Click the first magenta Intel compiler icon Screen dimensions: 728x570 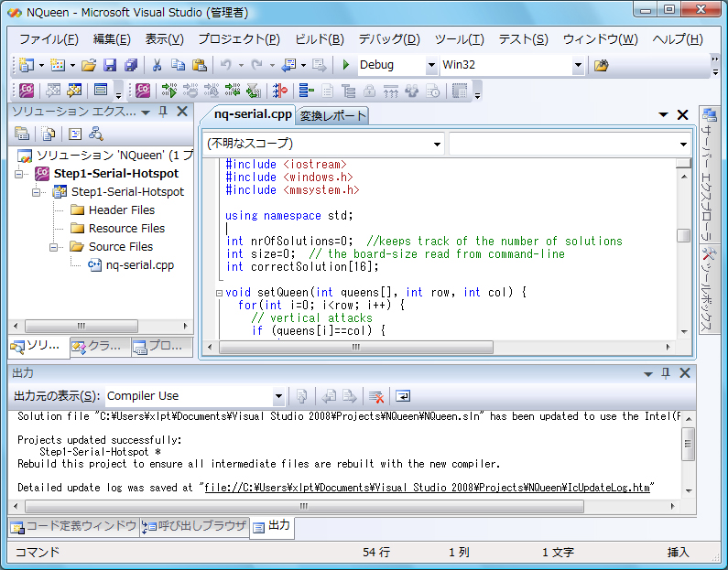pyautogui.click(x=27, y=91)
